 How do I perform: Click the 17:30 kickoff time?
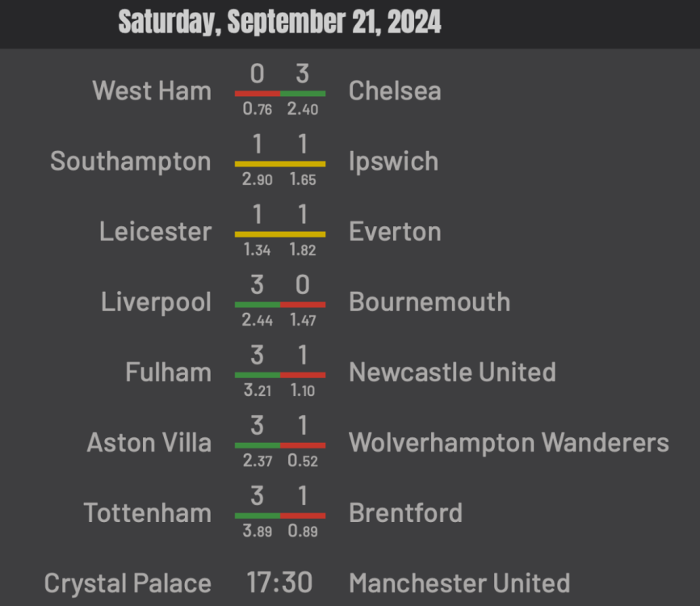point(280,583)
